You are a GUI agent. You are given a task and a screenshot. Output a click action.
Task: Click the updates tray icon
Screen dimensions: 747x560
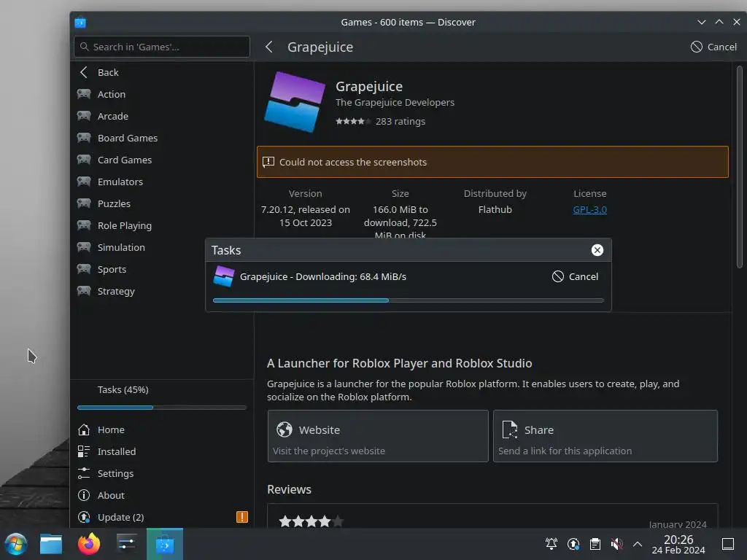click(x=573, y=544)
